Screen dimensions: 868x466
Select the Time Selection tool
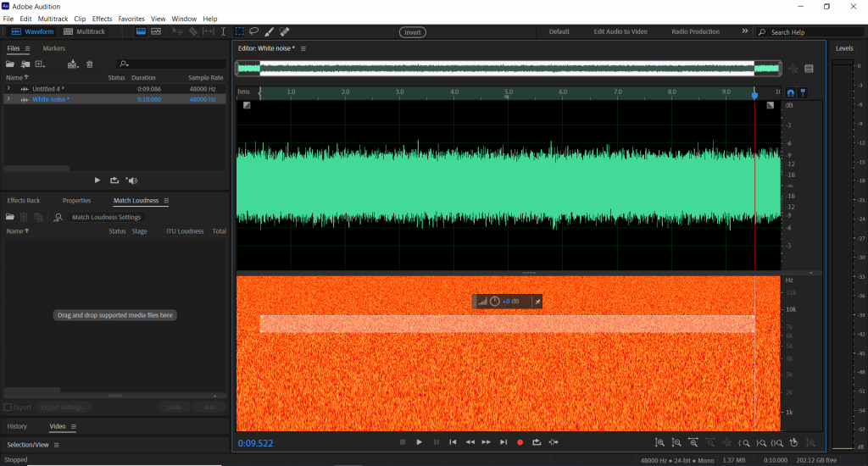(x=224, y=31)
